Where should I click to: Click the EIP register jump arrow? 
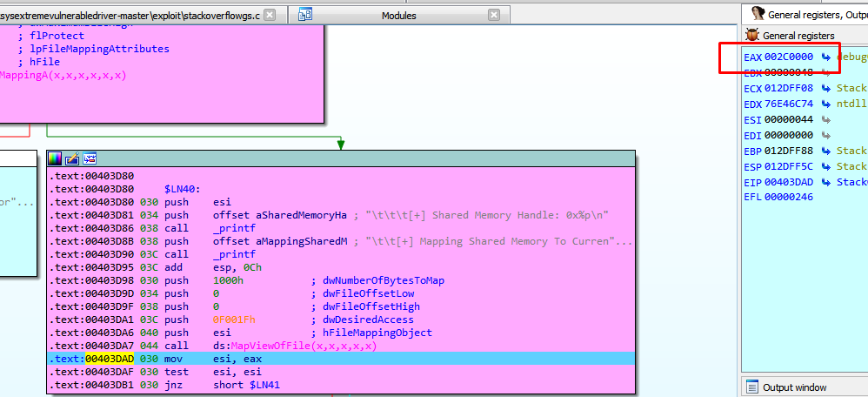[825, 182]
